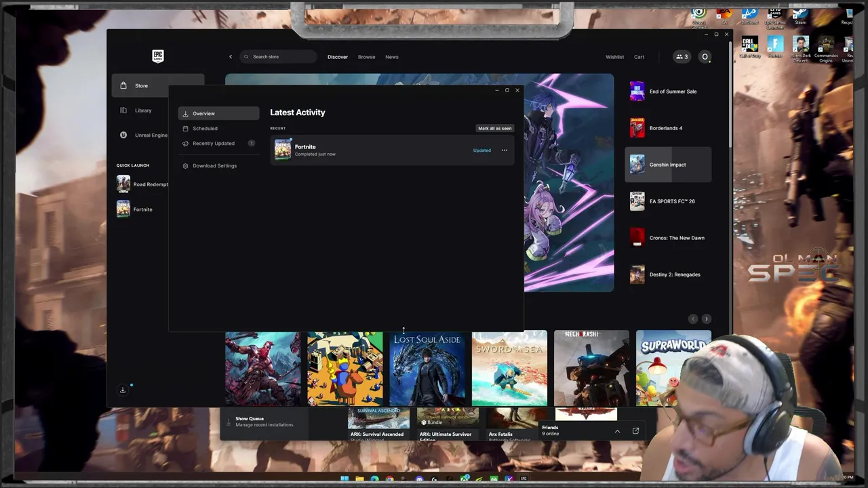Open Battle.net desktop shortcut
Viewport: 868px width, 488px height.
750,15
